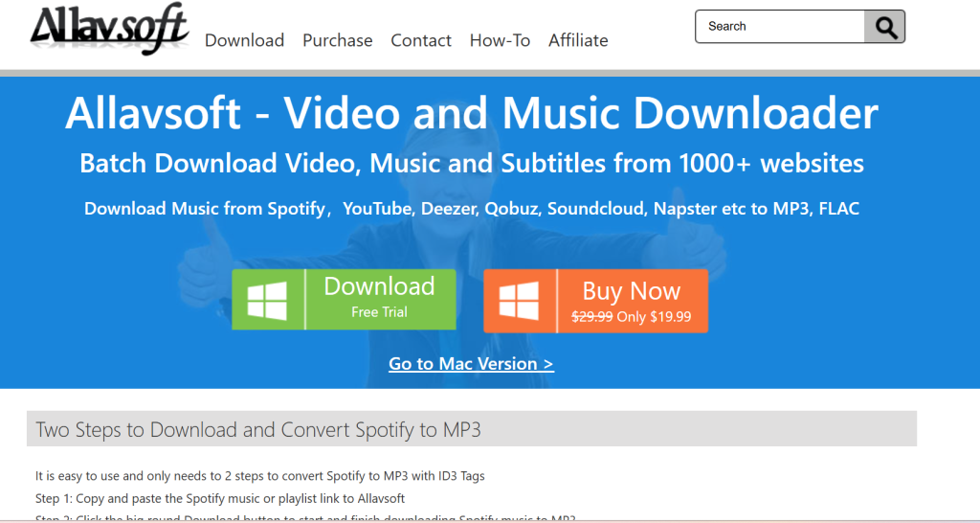Open the Contact navigation item
The image size is (980, 523).
tap(420, 40)
